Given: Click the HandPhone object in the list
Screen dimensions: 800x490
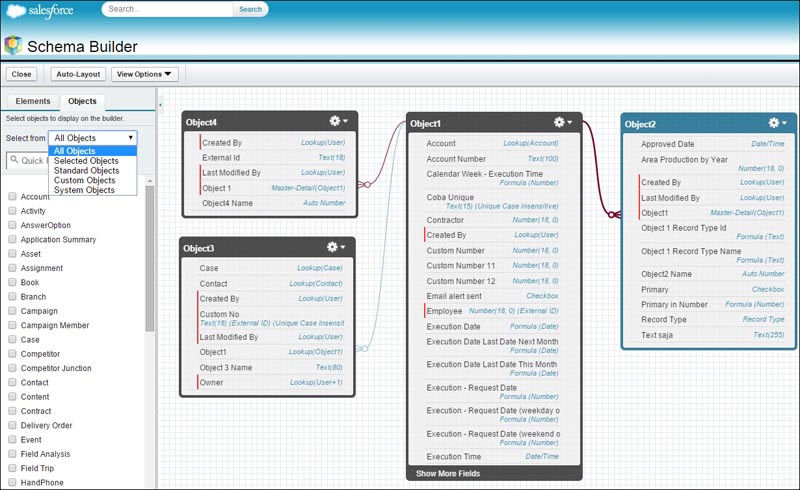Looking at the screenshot, I should tap(42, 482).
